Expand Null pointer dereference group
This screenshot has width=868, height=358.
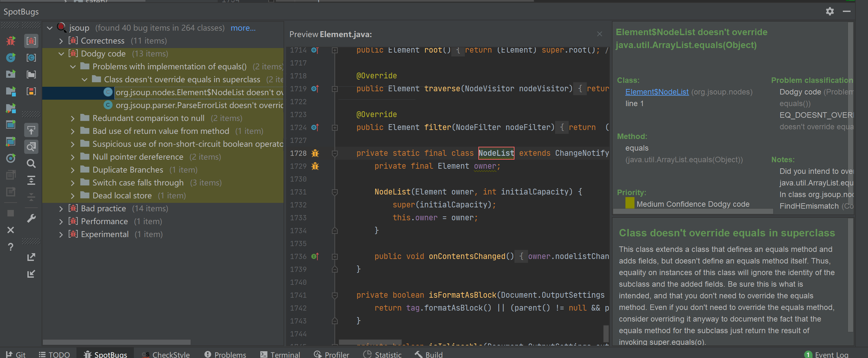point(73,157)
